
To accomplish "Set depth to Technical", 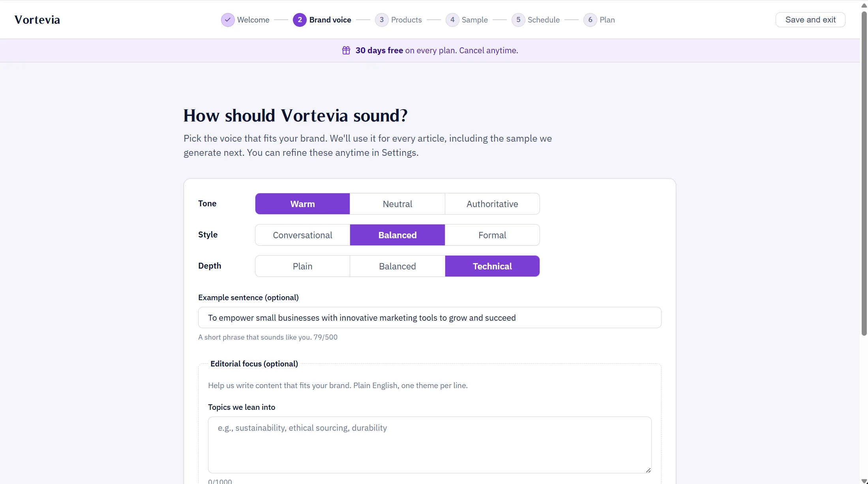I will click(492, 266).
